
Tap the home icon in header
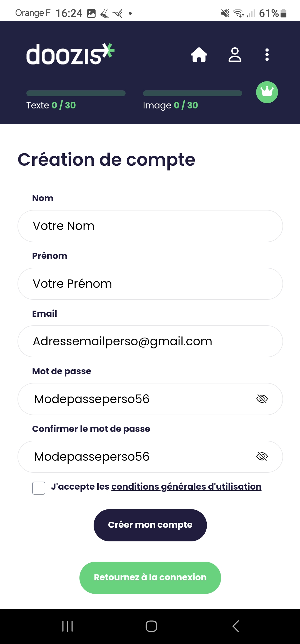(199, 55)
